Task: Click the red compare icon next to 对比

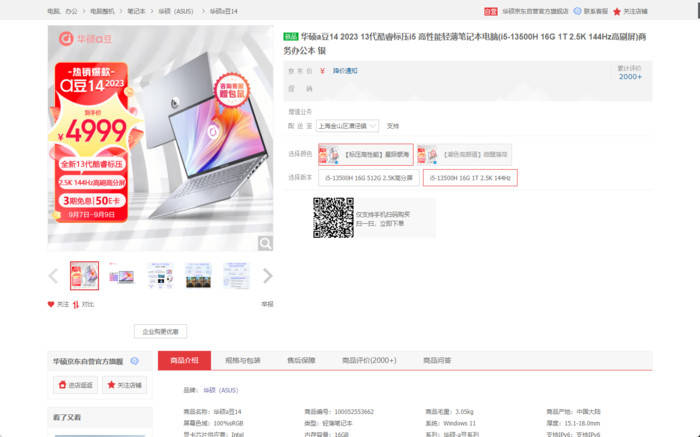Action: 76,304
